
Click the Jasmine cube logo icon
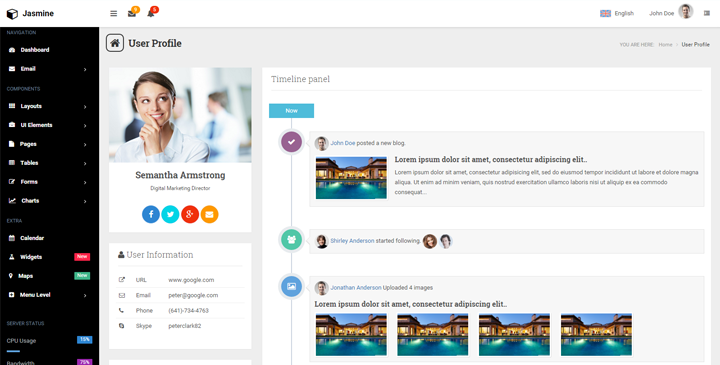click(12, 14)
